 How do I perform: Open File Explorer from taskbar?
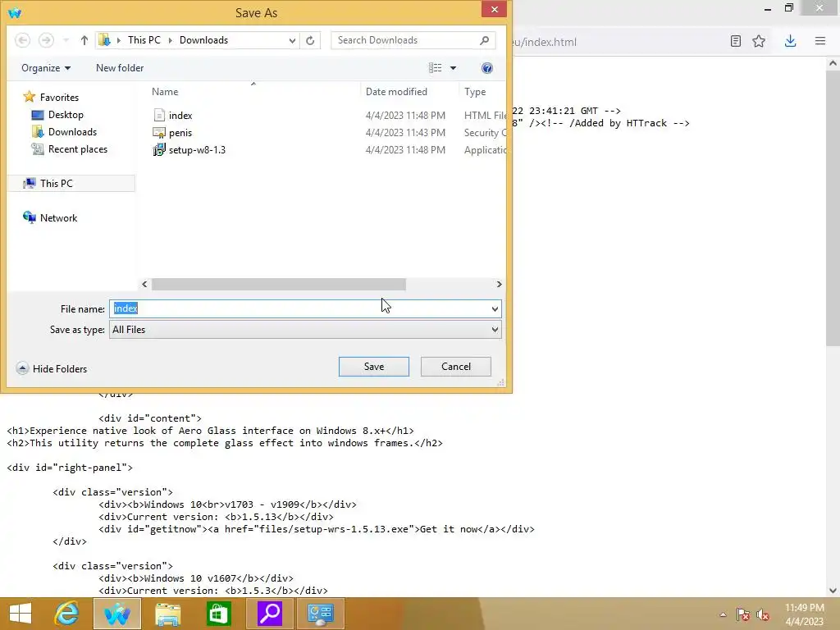tap(167, 614)
